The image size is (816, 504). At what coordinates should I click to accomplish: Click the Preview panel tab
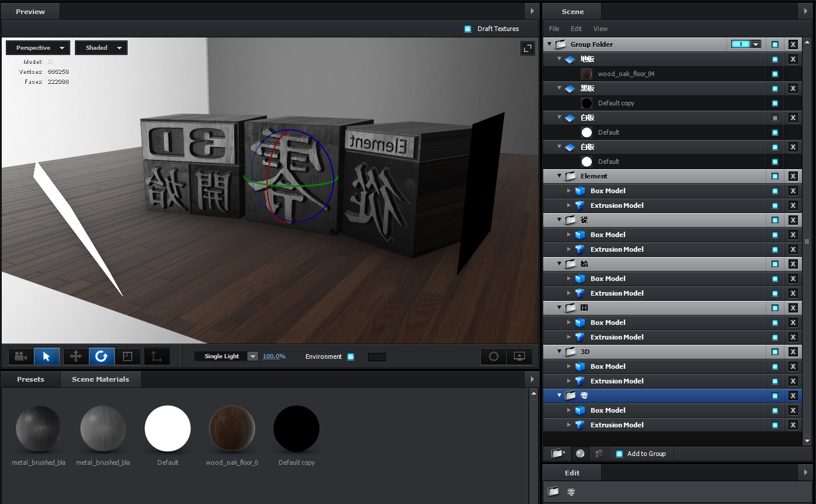[x=30, y=12]
